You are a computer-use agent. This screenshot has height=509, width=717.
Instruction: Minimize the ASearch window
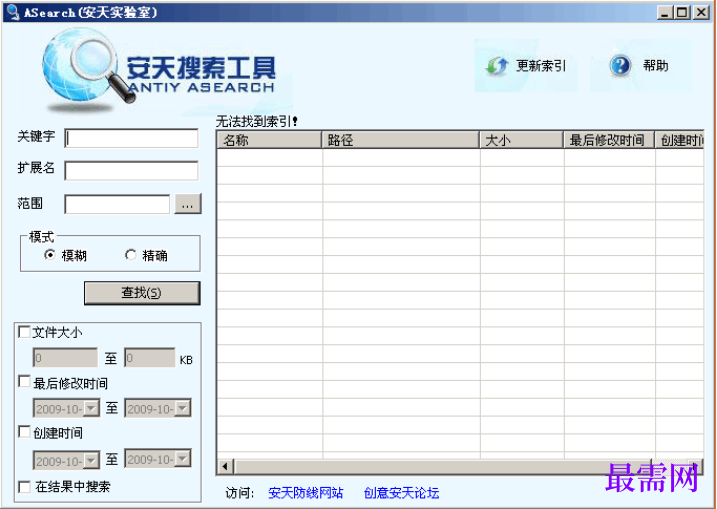point(665,12)
